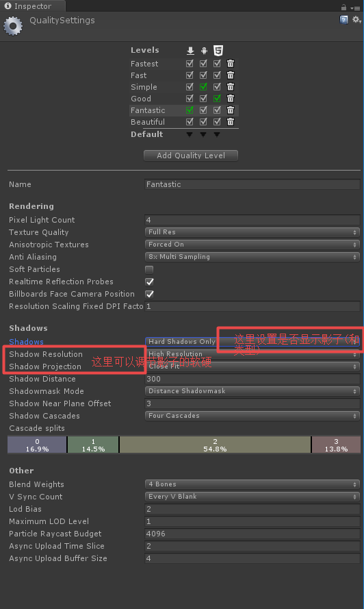This screenshot has height=609, width=364.
Task: Click the Shadow Near Plane Offset field
Action: [x=252, y=404]
